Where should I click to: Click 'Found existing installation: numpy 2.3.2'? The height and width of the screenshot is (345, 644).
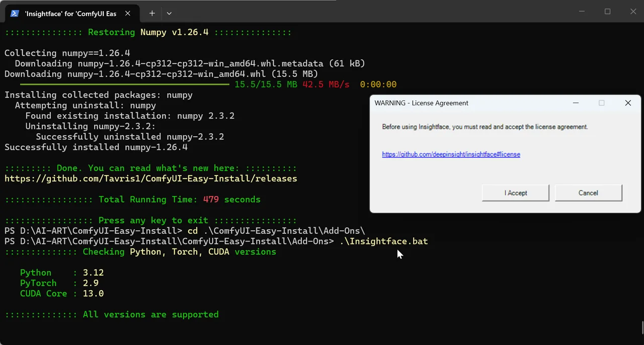(130, 116)
